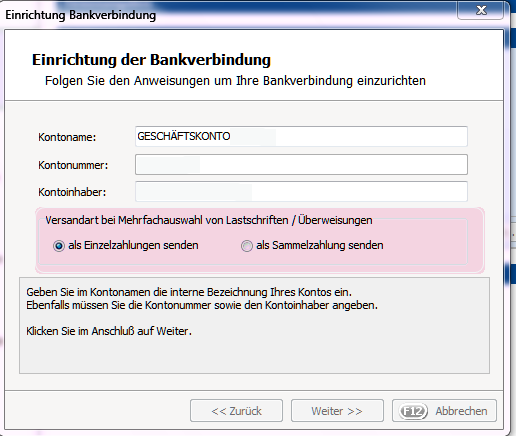Click the instruction text 'Klicken Sie im Anschluß auf Weiter'
The height and width of the screenshot is (436, 516).
point(109,331)
